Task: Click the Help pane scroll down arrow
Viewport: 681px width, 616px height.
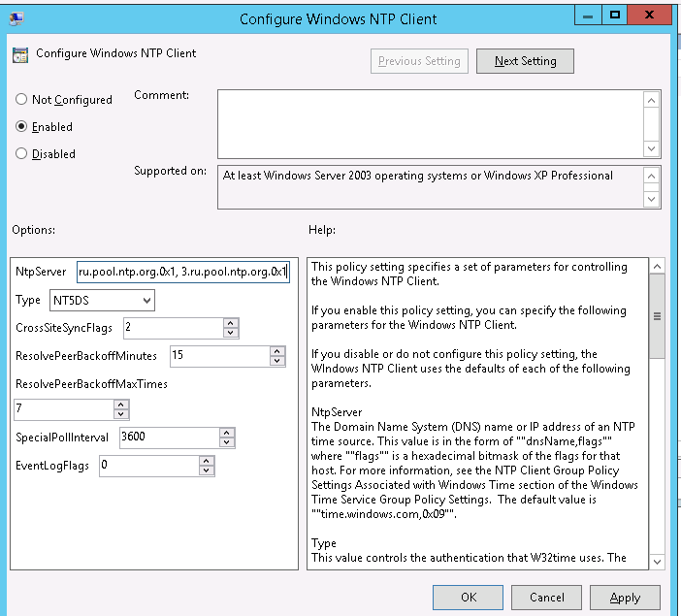Action: [657, 562]
